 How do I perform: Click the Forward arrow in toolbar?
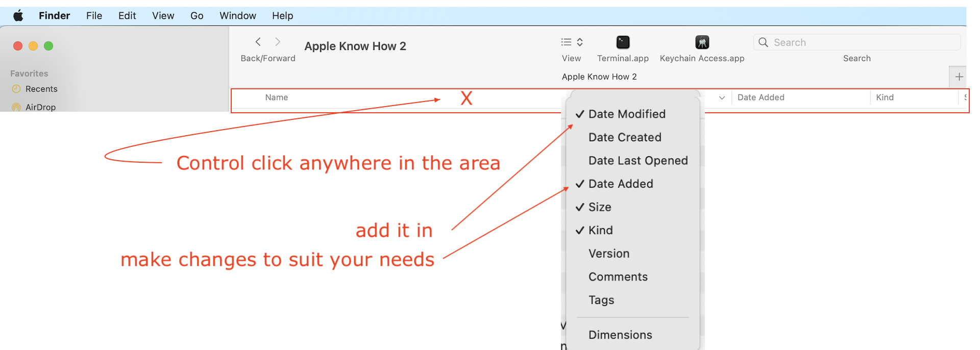278,42
